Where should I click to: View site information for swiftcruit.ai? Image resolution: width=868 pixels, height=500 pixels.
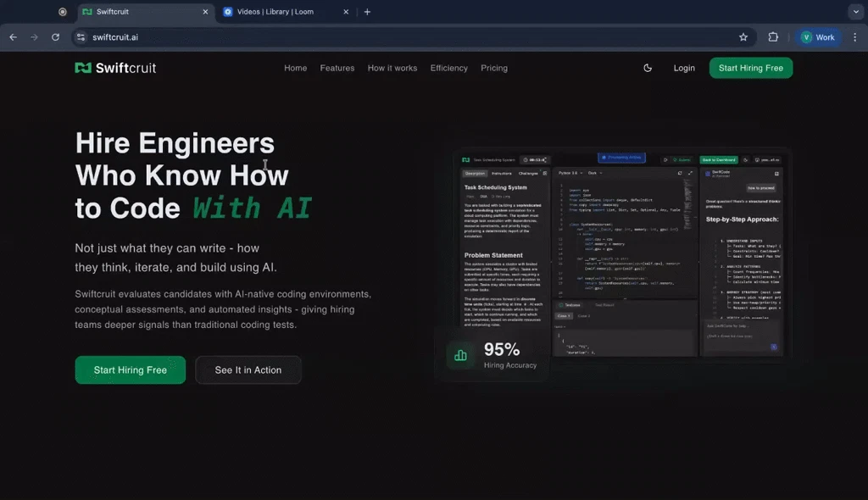(x=81, y=37)
